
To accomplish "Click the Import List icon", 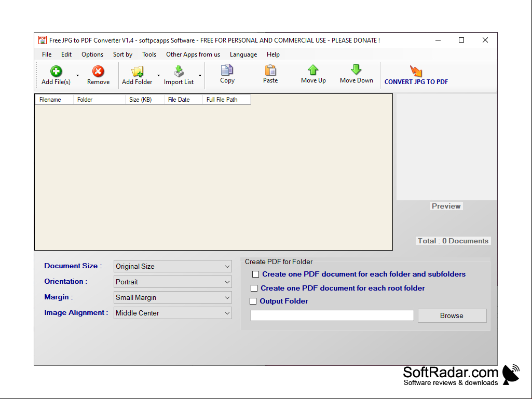I will pyautogui.click(x=179, y=71).
